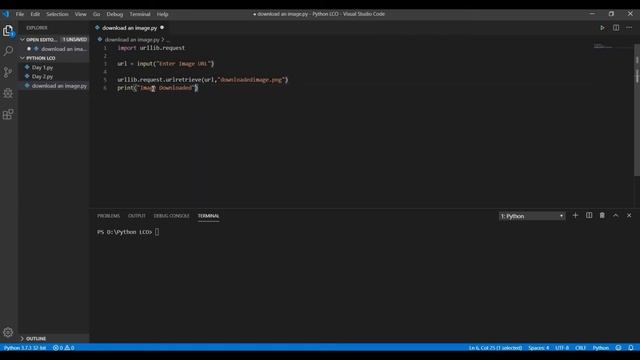The image size is (640, 360).
Task: Maximize the panel with the up chevron
Action: click(616, 216)
